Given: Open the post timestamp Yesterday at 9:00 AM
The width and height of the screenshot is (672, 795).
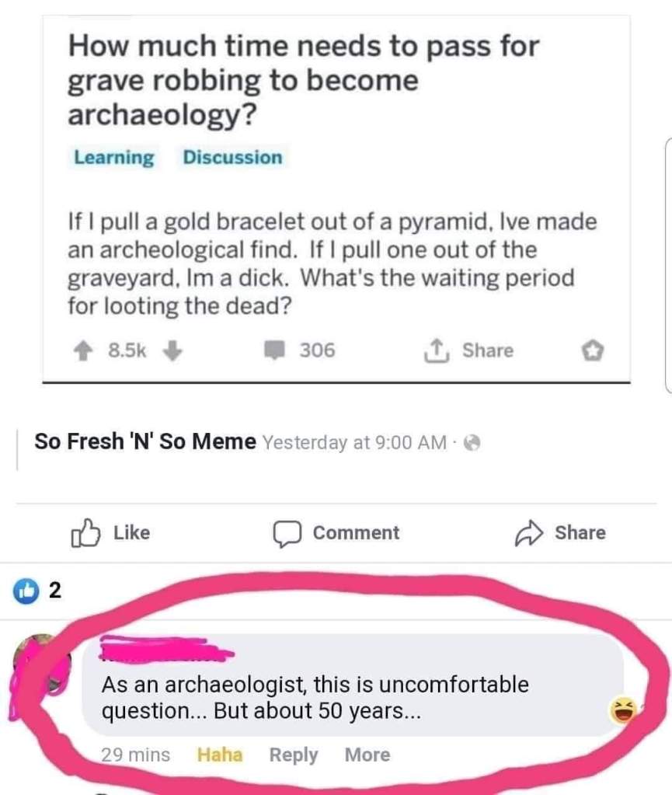Looking at the screenshot, I should click(x=354, y=443).
